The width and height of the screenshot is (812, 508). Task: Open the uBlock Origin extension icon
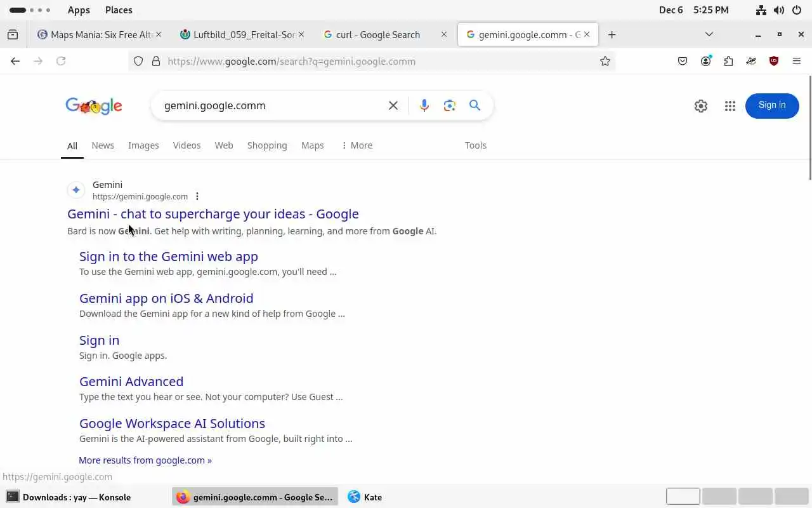(774, 61)
